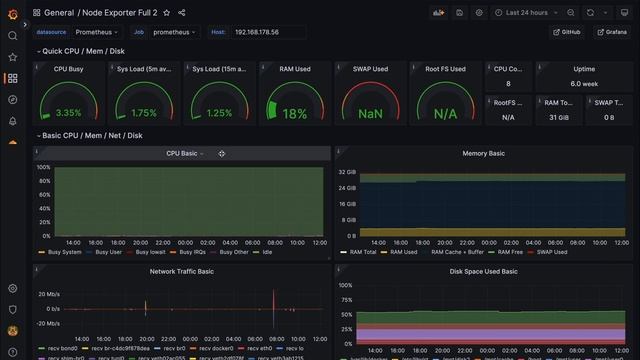Expand the sidebar with the arrow toggle
The image size is (640, 360).
[x=25, y=25]
